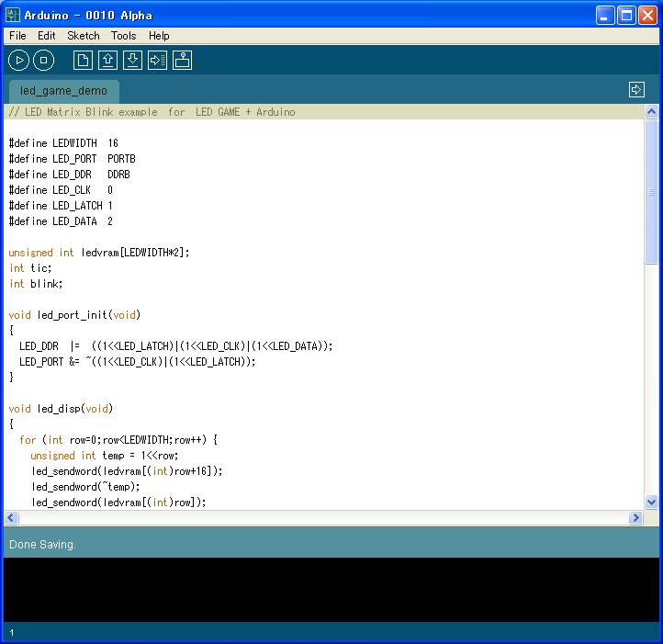Image resolution: width=663 pixels, height=644 pixels.
Task: Click the 'LED_DDR |=' code line
Action: (176, 346)
